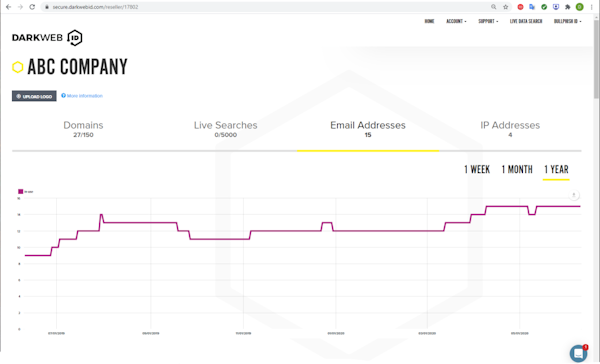600x364 pixels.
Task: Click the Upload Logo button
Action: (34, 96)
